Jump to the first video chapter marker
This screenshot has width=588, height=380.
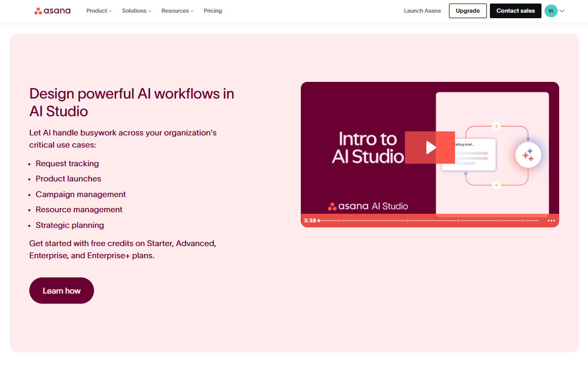click(x=339, y=221)
